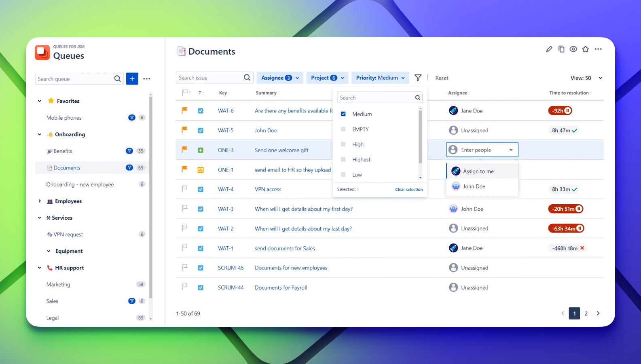This screenshot has height=364, width=641.
Task: Check the High priority checkbox
Action: coord(343,144)
